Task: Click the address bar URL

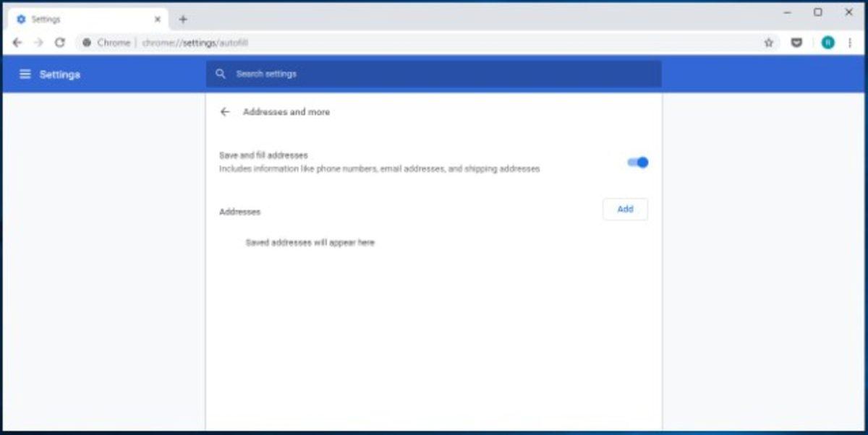Action: pyautogui.click(x=195, y=43)
